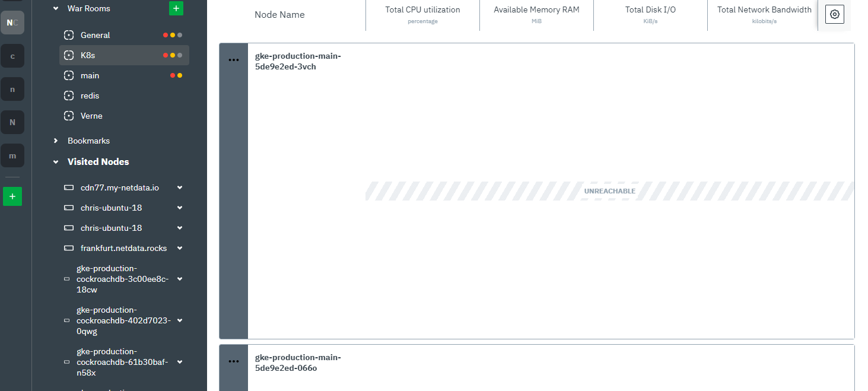
Task: Click the General room target icon
Action: tap(69, 35)
